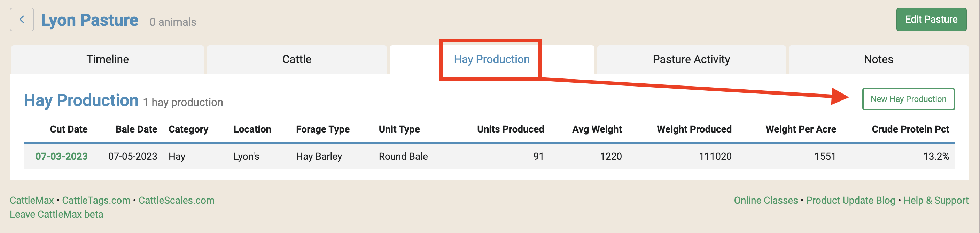Open the Online Classes link
980x233 pixels.
coord(765,200)
